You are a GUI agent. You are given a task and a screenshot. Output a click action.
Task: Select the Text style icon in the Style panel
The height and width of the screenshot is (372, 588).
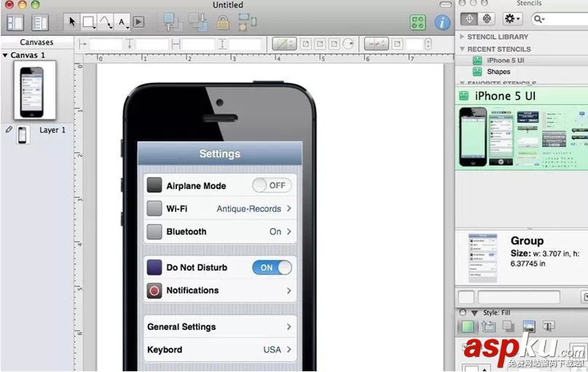pos(549,326)
